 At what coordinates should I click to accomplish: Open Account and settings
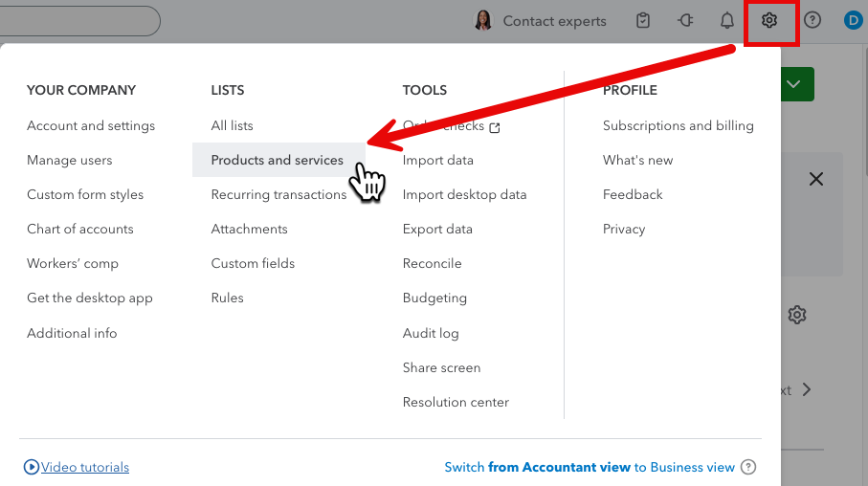point(91,126)
